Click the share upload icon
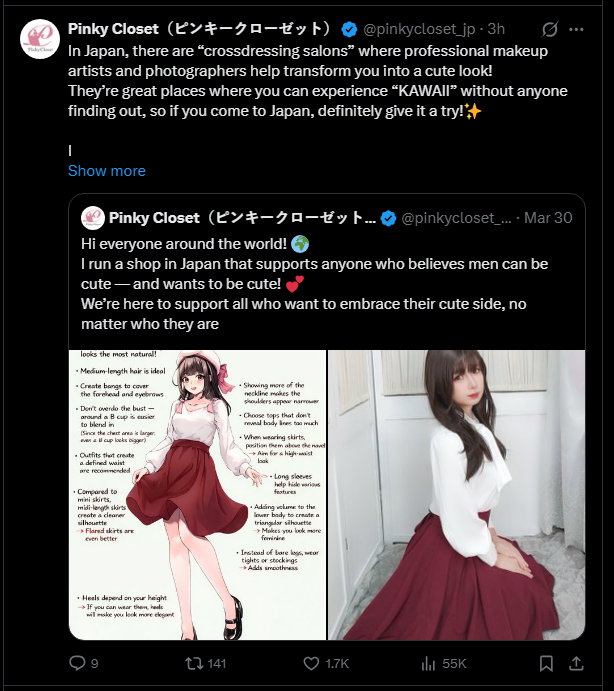The width and height of the screenshot is (614, 691). tap(576, 663)
